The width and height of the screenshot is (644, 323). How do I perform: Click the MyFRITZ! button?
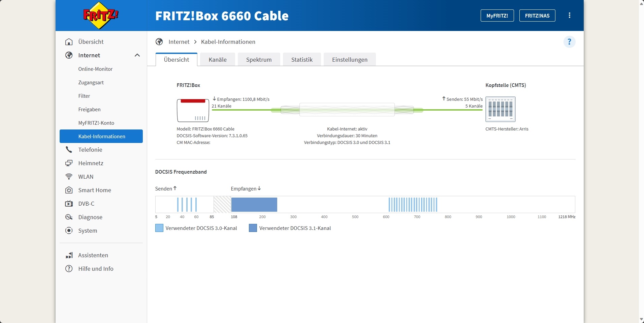497,15
